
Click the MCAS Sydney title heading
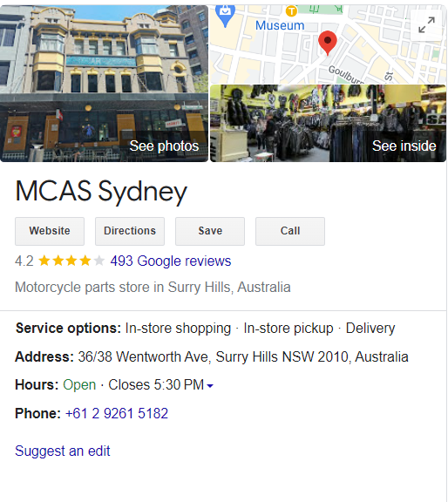tap(101, 192)
